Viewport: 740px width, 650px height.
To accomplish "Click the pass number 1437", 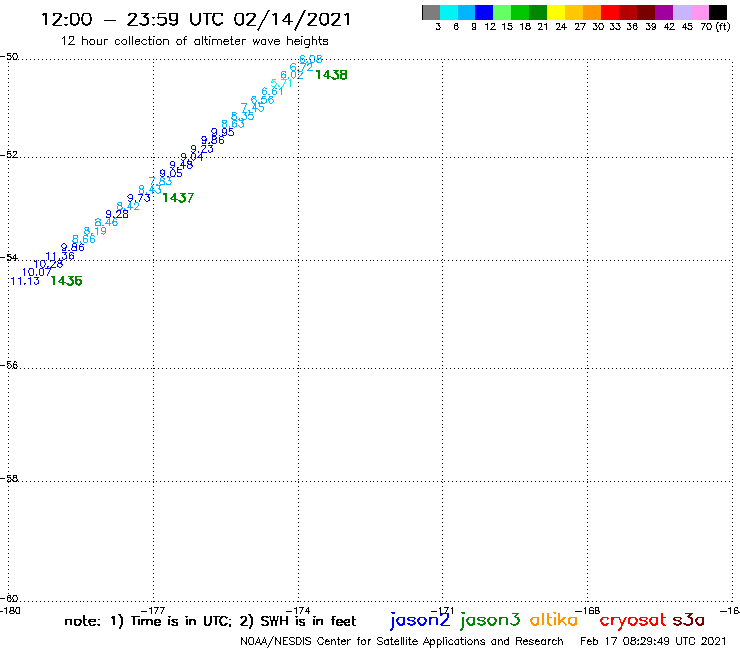I will (178, 198).
